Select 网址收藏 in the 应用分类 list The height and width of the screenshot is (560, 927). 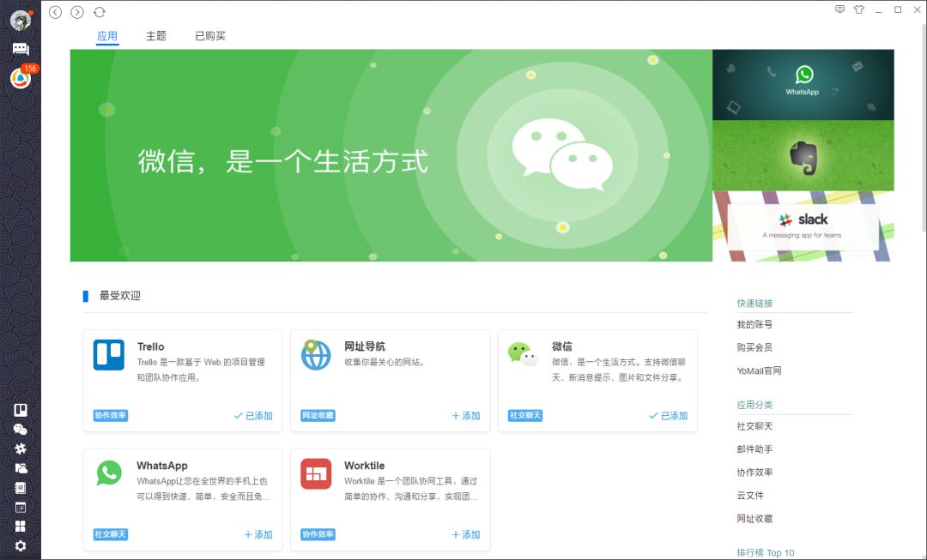click(754, 519)
